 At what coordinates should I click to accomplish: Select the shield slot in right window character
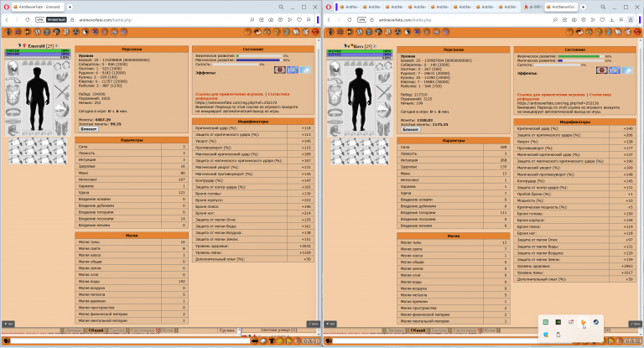click(384, 110)
